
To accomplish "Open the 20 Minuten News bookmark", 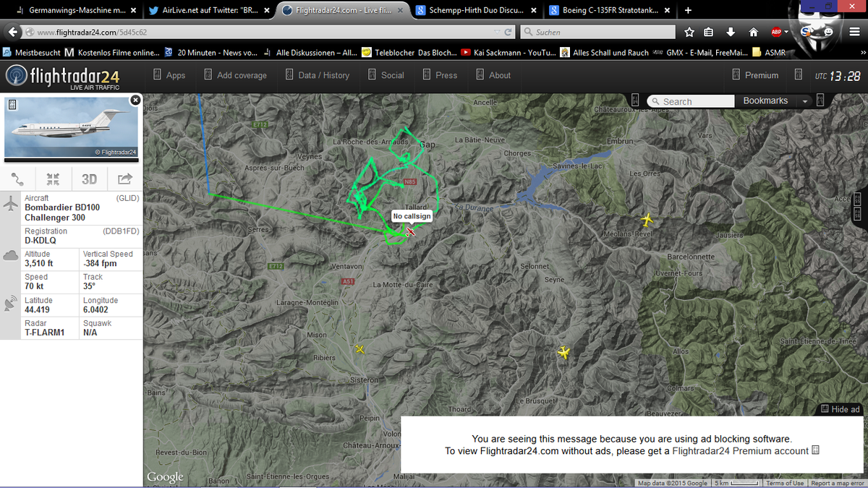I will [210, 53].
